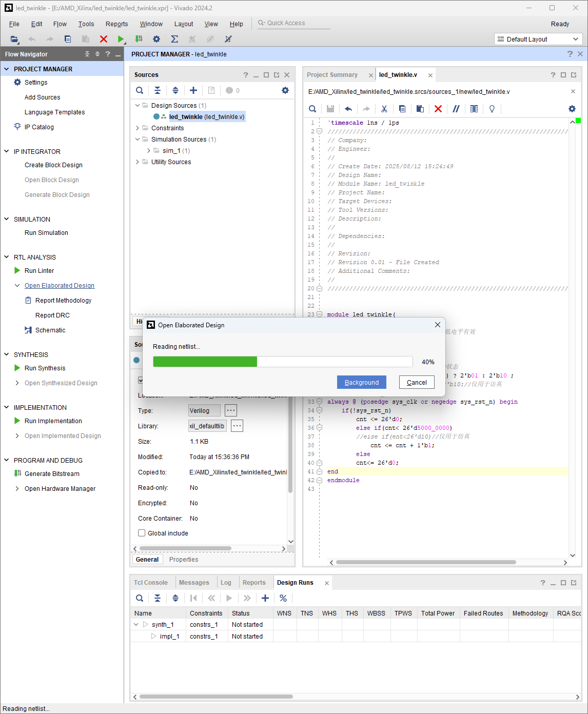The height and width of the screenshot is (714, 588).
Task: Copy selection in the editor toolbar
Action: pyautogui.click(x=402, y=109)
